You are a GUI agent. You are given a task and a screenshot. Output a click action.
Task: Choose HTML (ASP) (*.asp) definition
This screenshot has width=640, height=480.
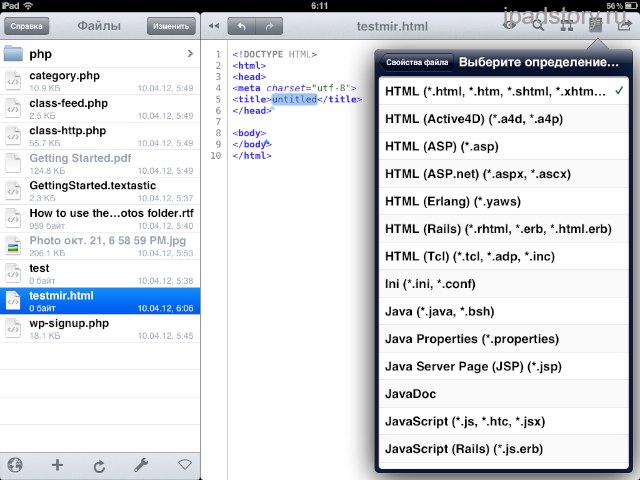pos(504,146)
